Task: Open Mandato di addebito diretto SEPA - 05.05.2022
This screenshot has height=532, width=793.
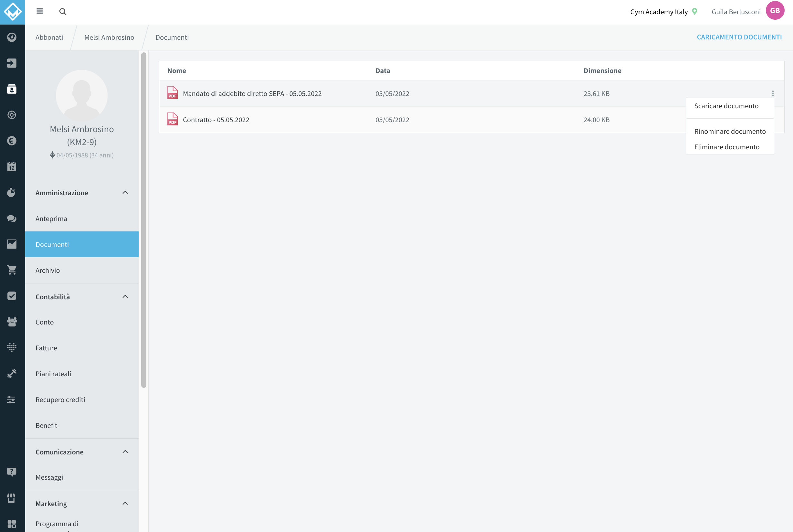Action: pos(252,94)
